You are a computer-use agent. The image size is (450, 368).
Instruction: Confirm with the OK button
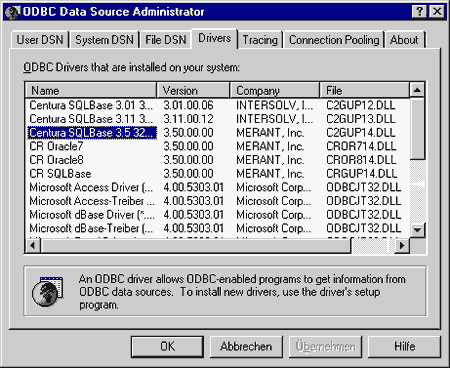click(167, 347)
